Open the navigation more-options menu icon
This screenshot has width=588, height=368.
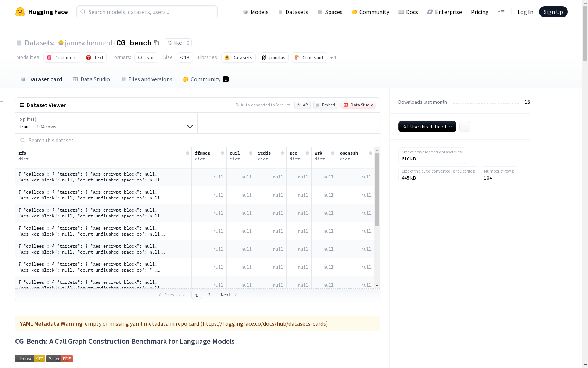(x=501, y=12)
